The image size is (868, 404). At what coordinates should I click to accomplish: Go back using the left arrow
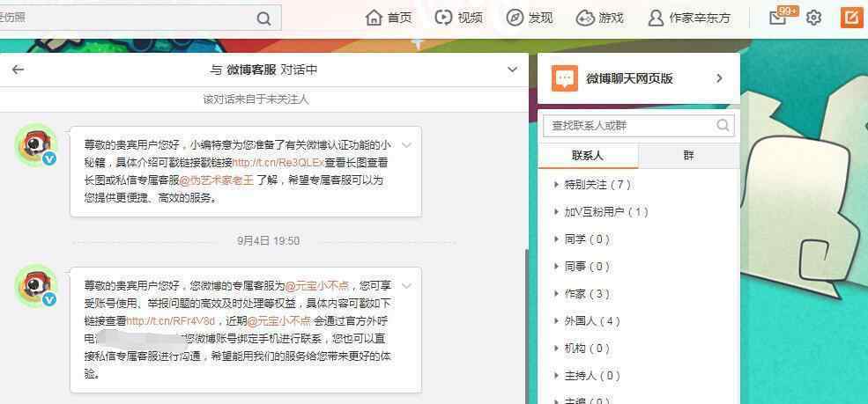[x=18, y=70]
